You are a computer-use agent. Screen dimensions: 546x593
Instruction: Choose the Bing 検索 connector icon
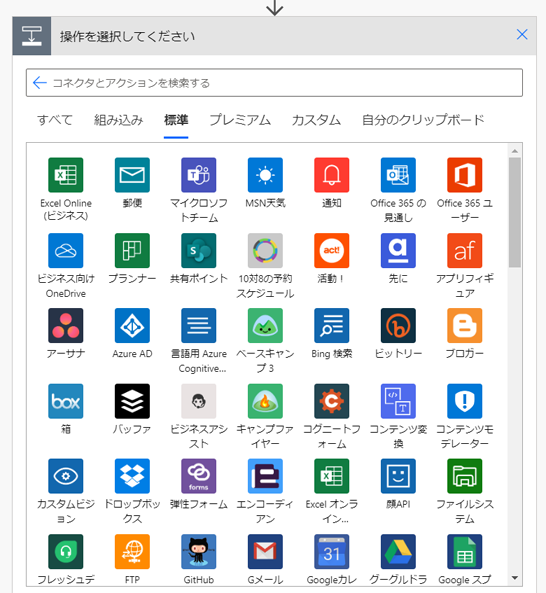(x=332, y=326)
